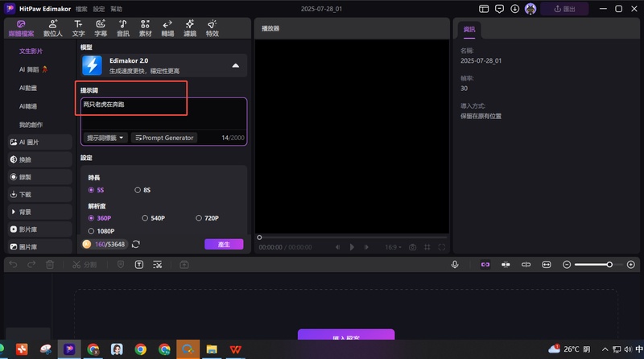Click the crop icon in player
This screenshot has height=359, width=644.
(x=427, y=247)
